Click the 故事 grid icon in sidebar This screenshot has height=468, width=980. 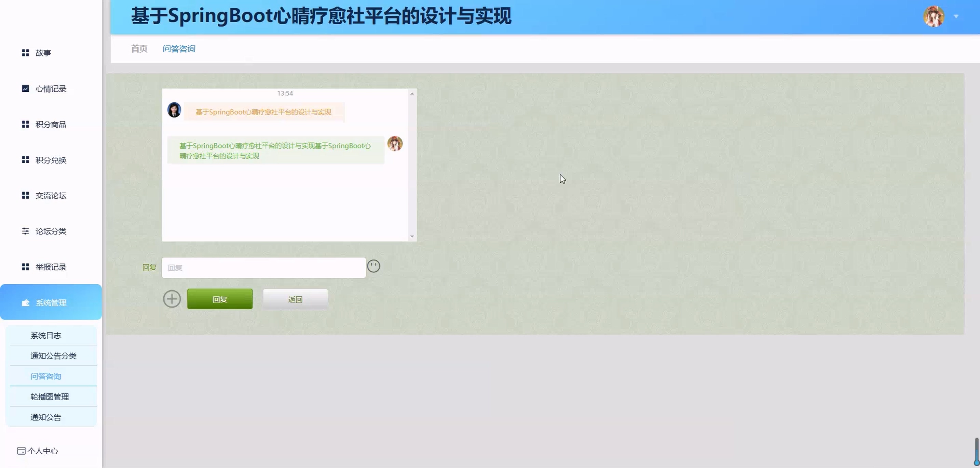[26, 53]
